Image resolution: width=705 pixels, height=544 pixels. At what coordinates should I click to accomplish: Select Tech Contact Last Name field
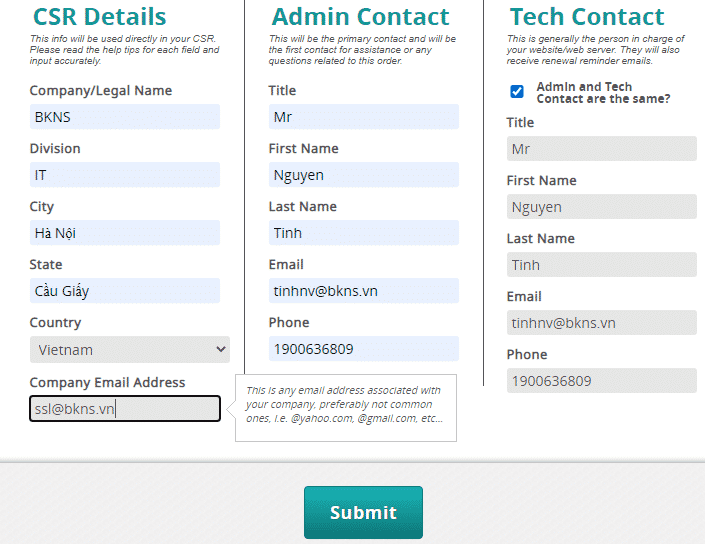click(x=602, y=265)
